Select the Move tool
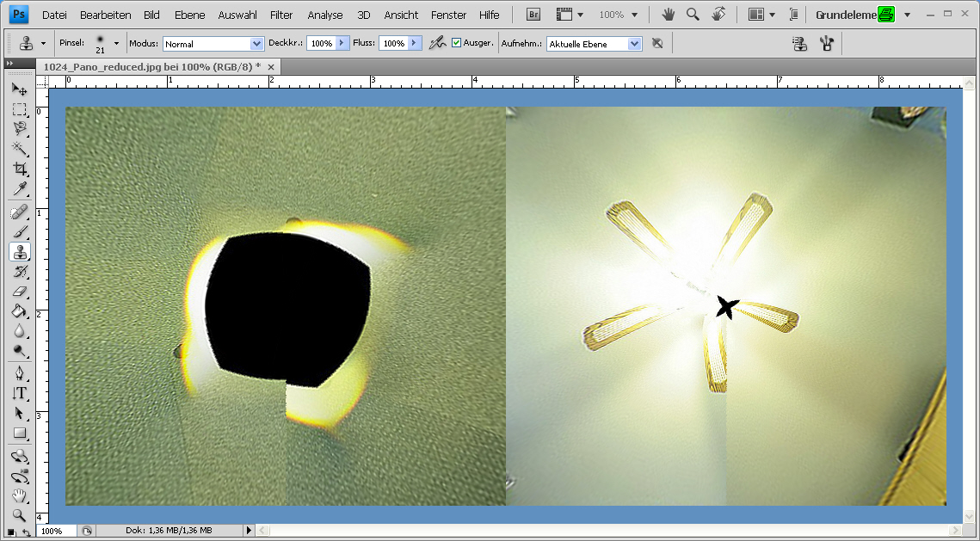This screenshot has height=541, width=980. tap(19, 89)
